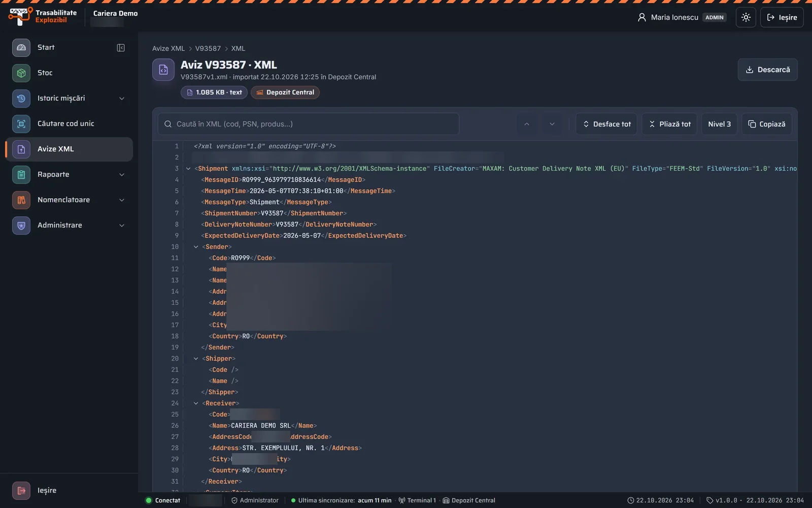Image resolution: width=812 pixels, height=508 pixels.
Task: Click the Istoric mișcări clock icon
Action: click(x=21, y=99)
